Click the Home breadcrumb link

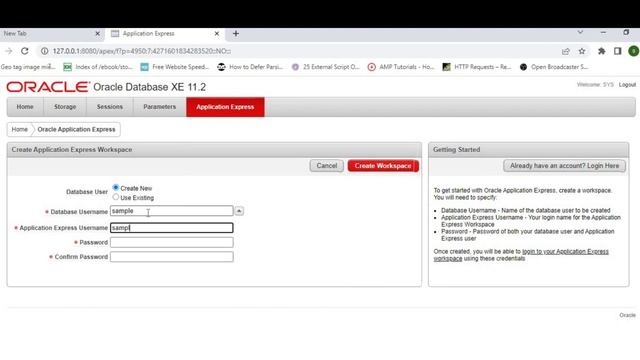[20, 129]
